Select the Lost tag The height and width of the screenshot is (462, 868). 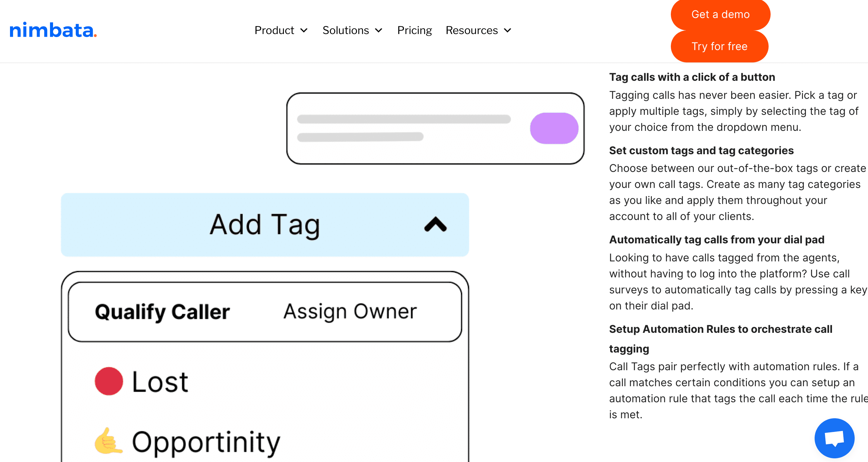point(160,382)
